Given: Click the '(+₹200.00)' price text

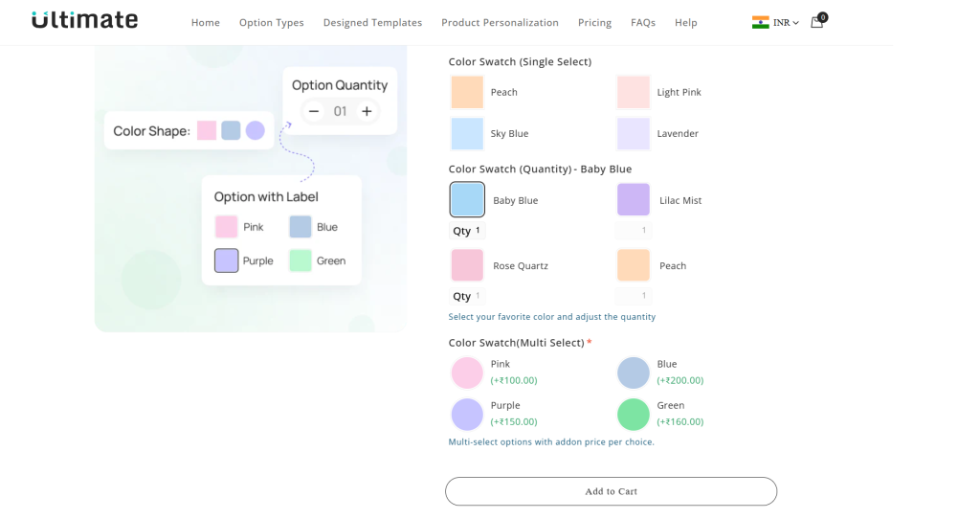Looking at the screenshot, I should (x=680, y=380).
